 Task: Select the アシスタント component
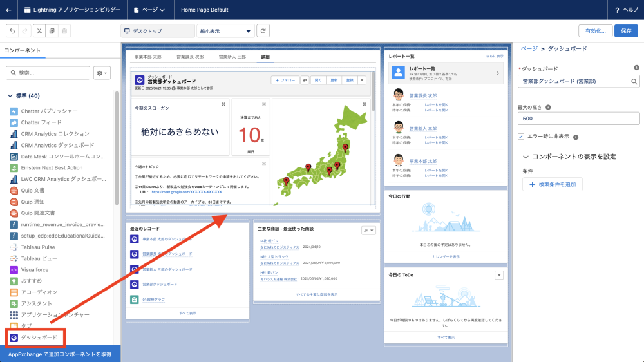tap(37, 303)
